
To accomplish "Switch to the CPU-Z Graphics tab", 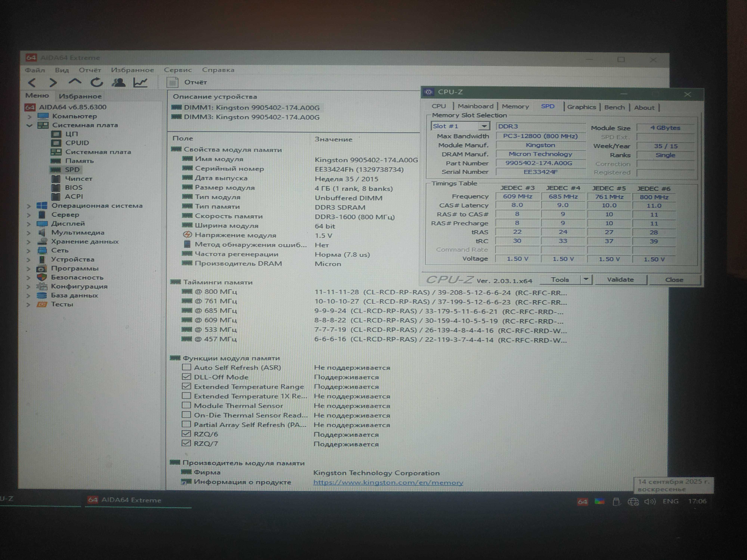I will (x=581, y=107).
